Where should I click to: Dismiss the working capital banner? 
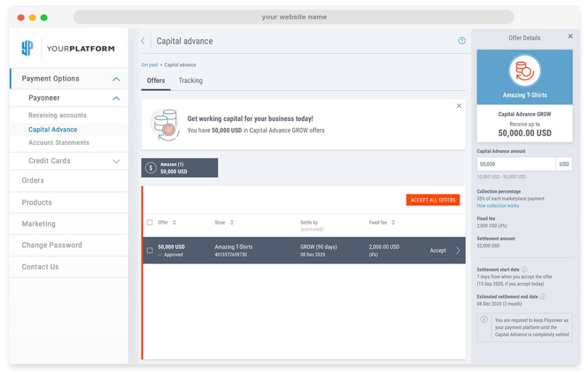tap(459, 106)
